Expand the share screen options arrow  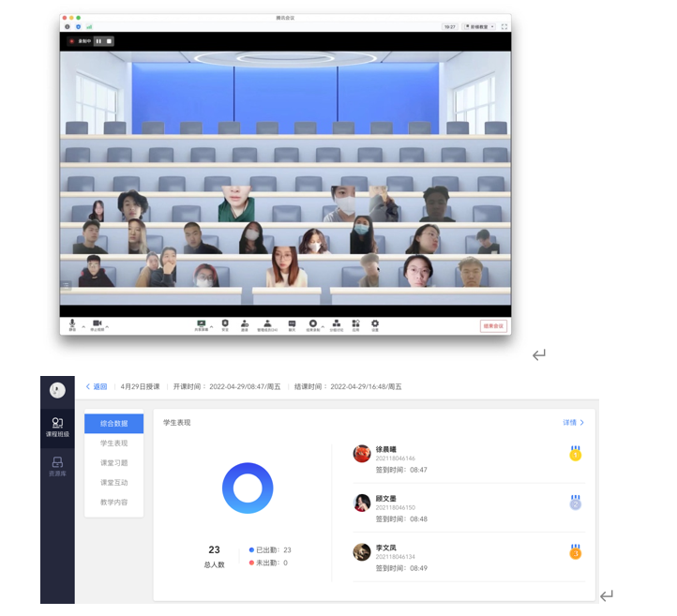tap(212, 325)
